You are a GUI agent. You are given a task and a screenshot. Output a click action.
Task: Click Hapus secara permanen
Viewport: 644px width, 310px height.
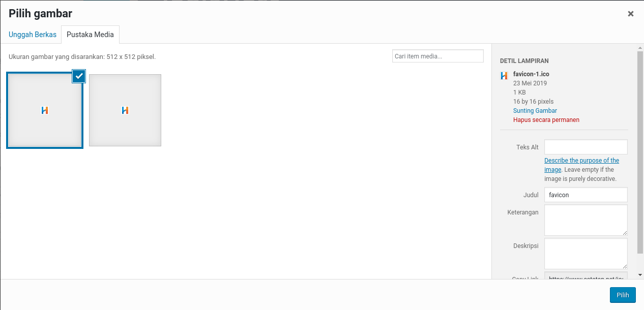(546, 119)
